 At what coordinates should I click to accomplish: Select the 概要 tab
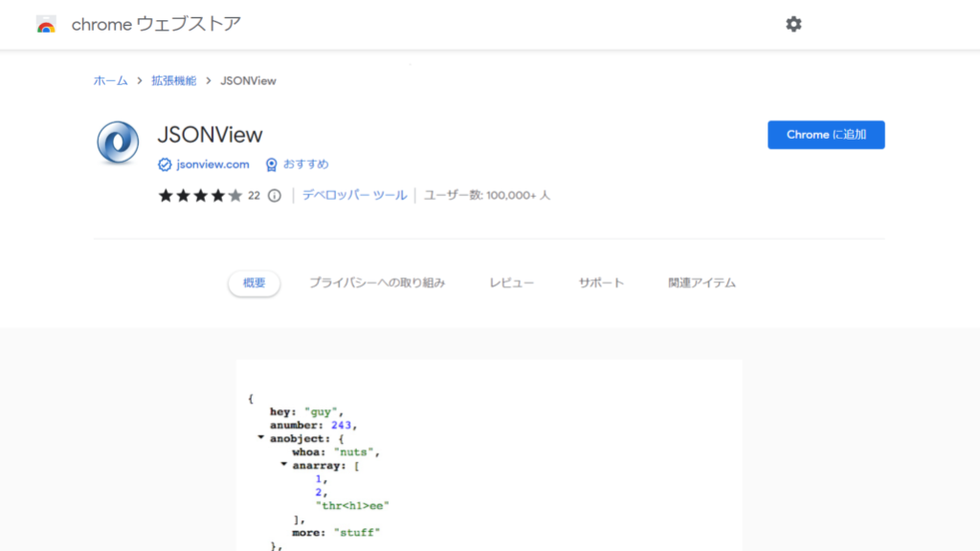(253, 282)
